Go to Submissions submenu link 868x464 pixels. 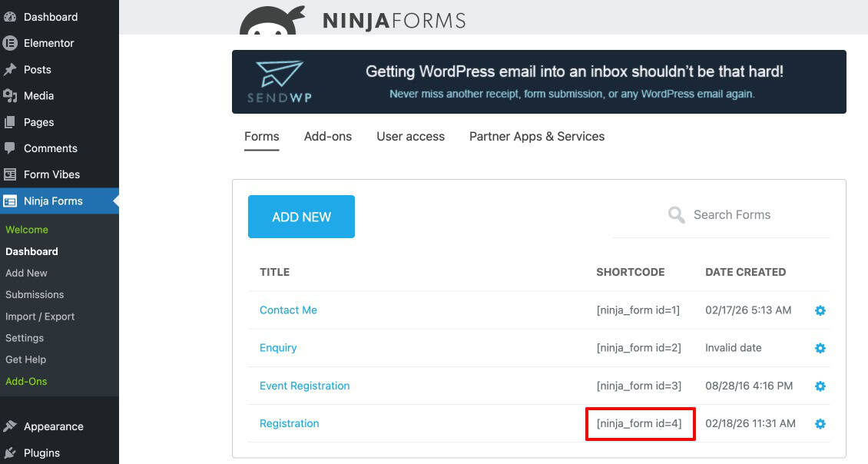pos(35,294)
